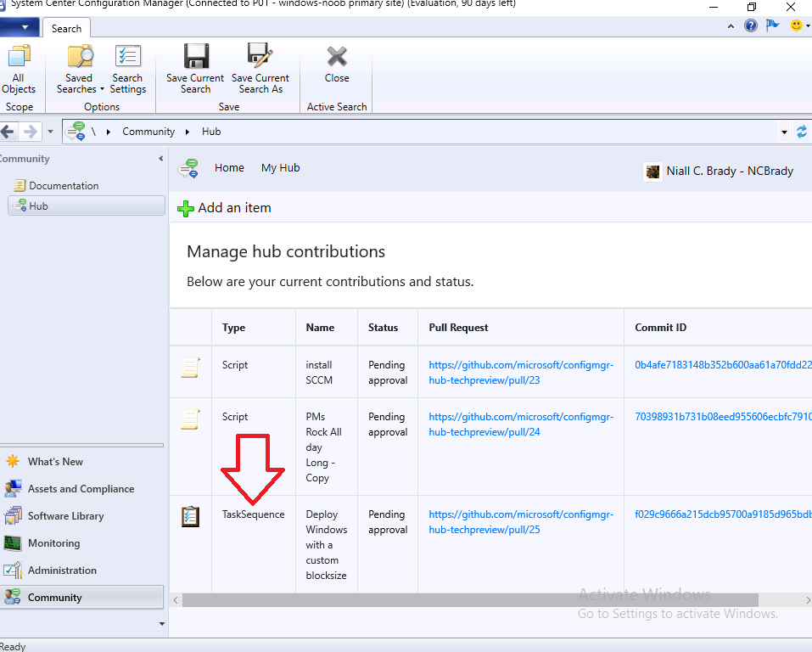The height and width of the screenshot is (652, 812).
Task: Open Saved Searches in the ribbon
Action: 79,70
